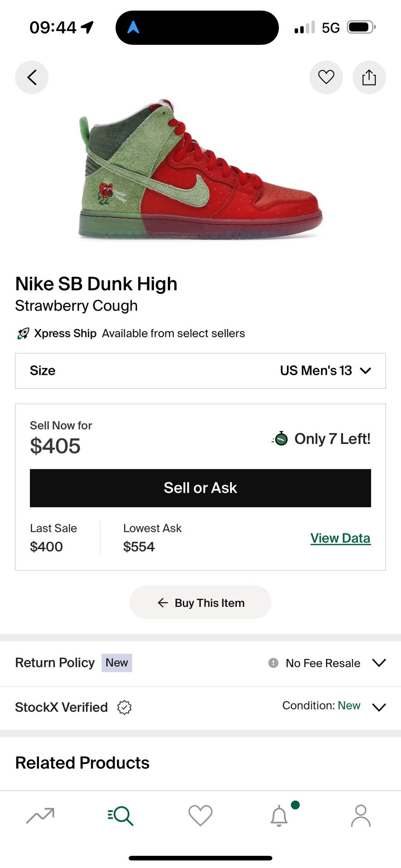Viewport: 401px width, 868px height.
Task: Open the account profile icon
Action: click(x=361, y=815)
